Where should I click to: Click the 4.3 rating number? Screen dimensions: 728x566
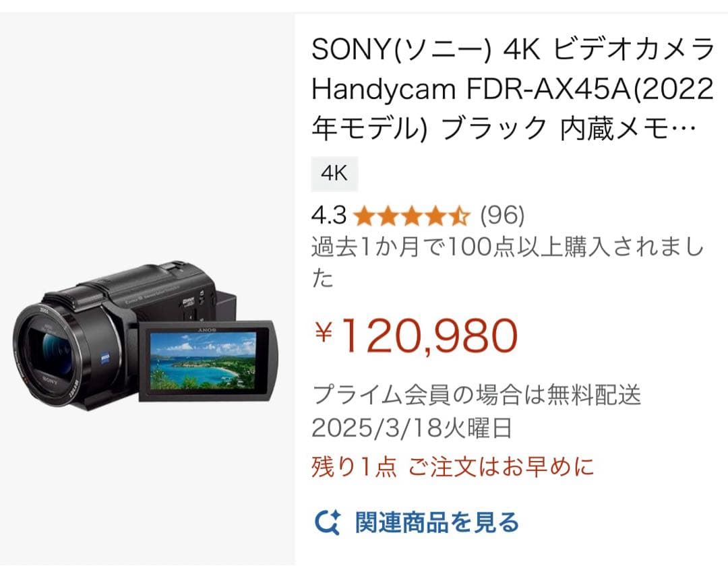(329, 216)
